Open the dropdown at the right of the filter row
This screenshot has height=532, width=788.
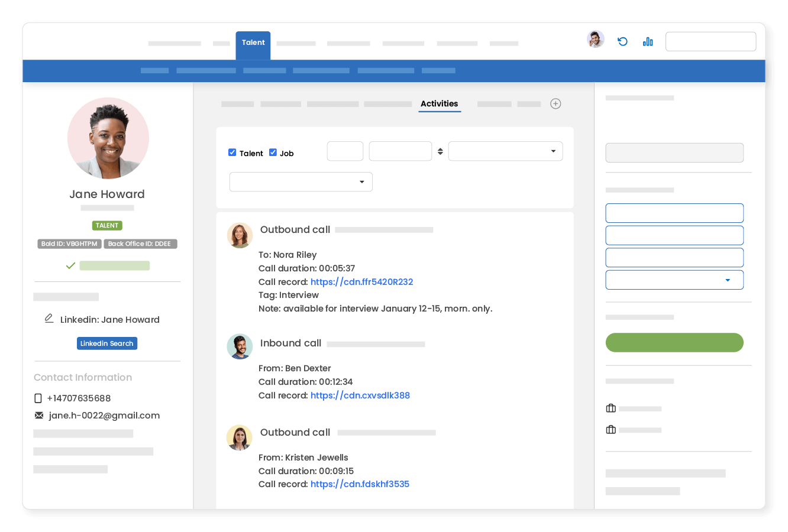tap(505, 151)
